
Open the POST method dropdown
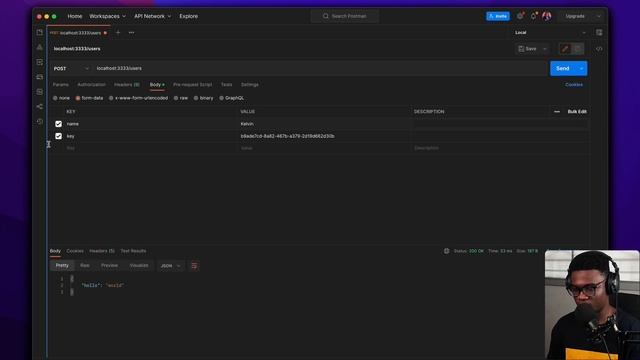coord(71,69)
